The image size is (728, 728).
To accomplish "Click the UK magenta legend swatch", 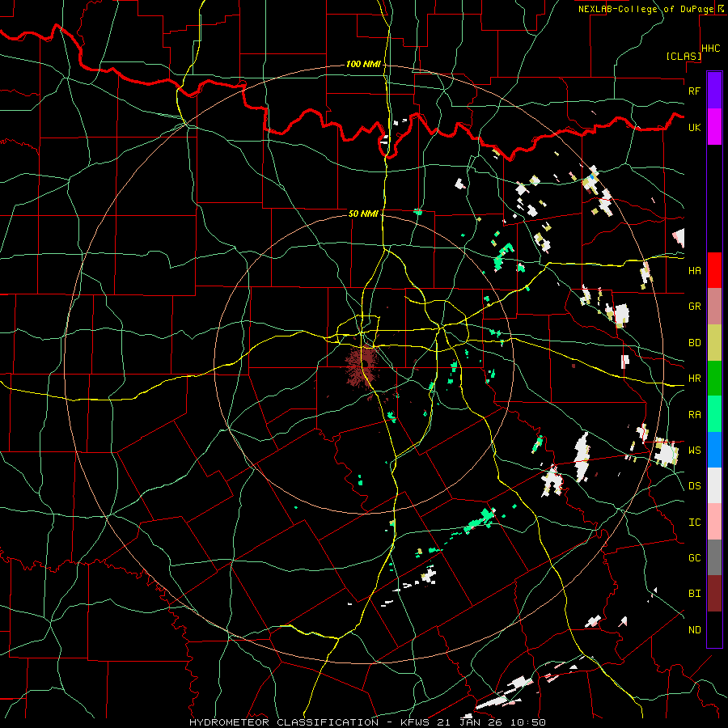I will click(714, 127).
